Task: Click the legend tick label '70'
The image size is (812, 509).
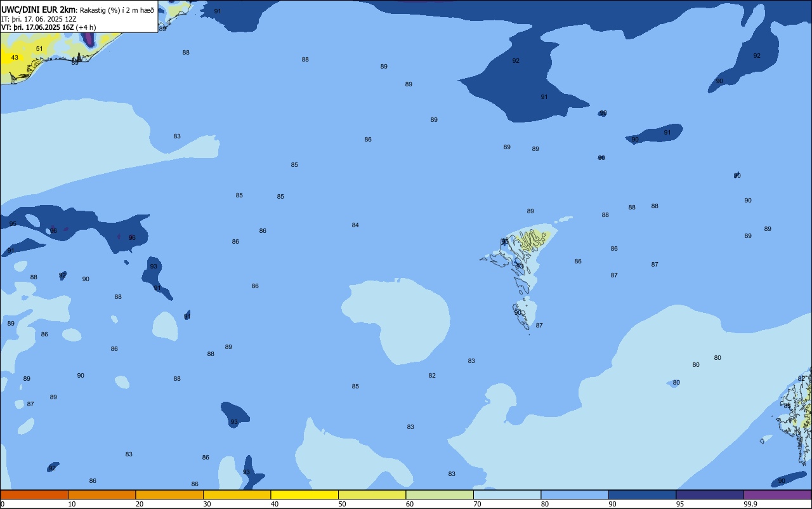Action: click(x=477, y=504)
